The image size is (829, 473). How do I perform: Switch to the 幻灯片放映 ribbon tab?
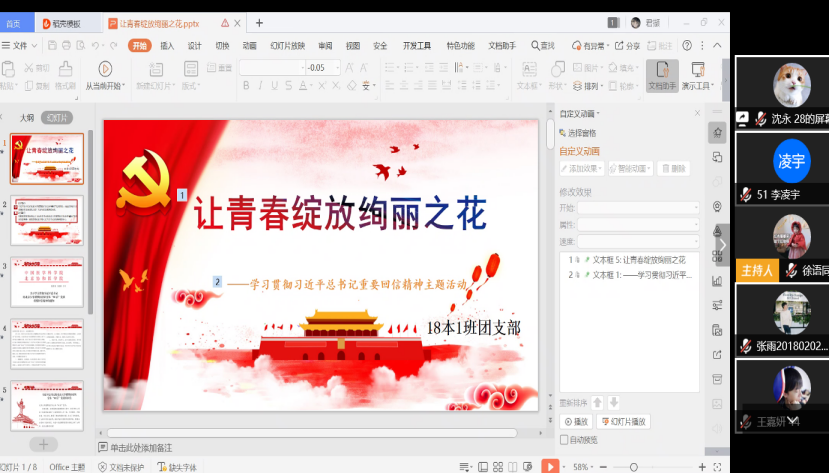(288, 46)
